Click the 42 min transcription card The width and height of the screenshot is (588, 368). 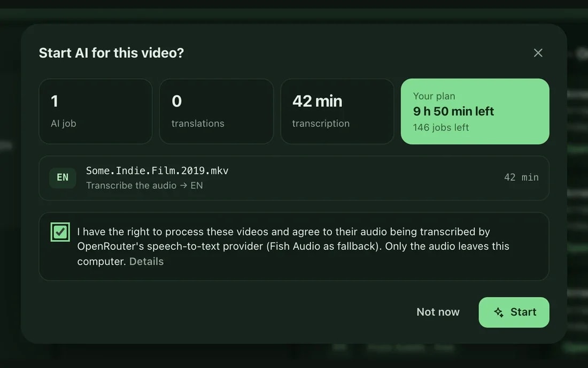[337, 111]
